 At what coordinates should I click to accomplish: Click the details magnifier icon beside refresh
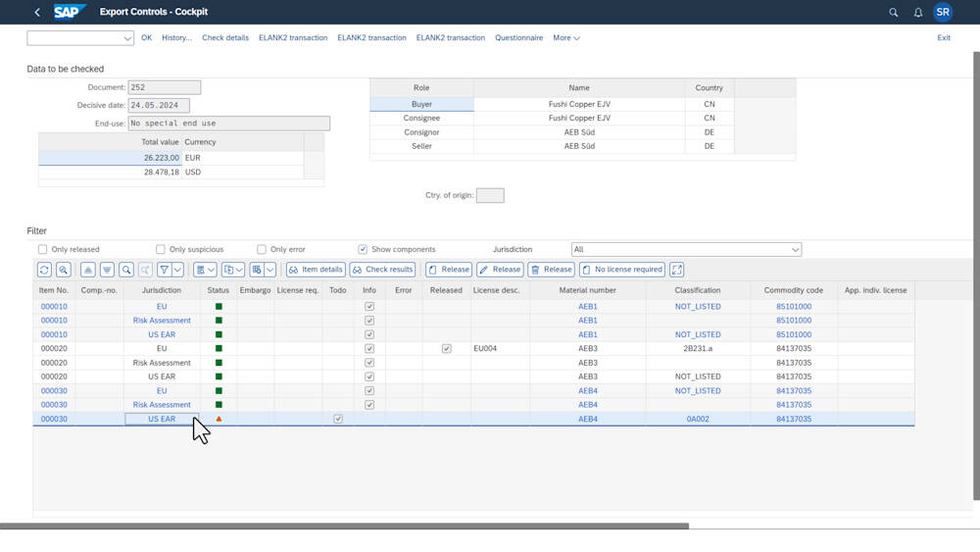63,270
